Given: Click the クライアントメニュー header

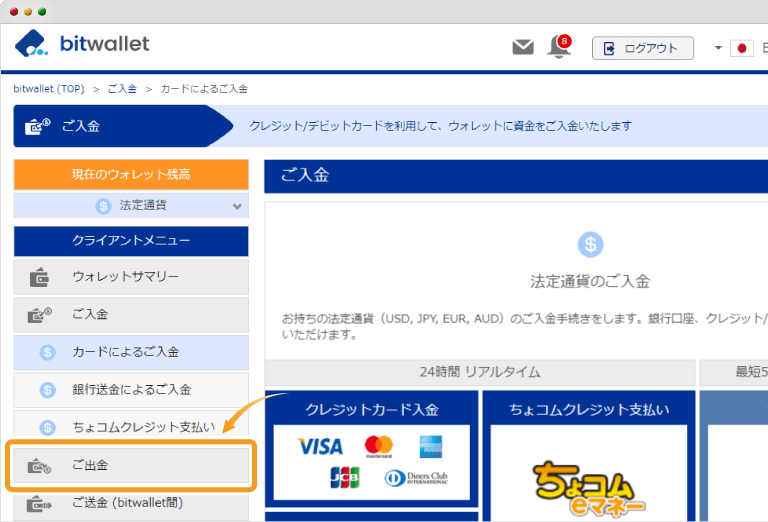Looking at the screenshot, I should (131, 241).
